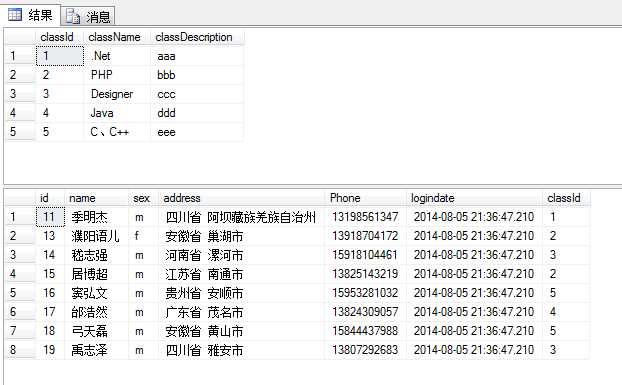Click the name cell 濮阳语儿

point(96,236)
